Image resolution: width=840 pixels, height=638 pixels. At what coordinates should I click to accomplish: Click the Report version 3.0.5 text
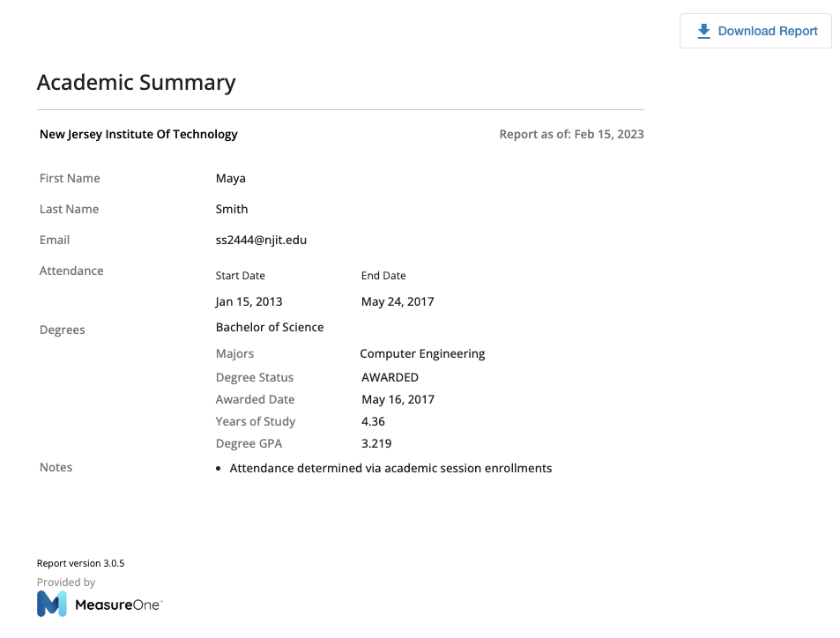[x=80, y=563]
